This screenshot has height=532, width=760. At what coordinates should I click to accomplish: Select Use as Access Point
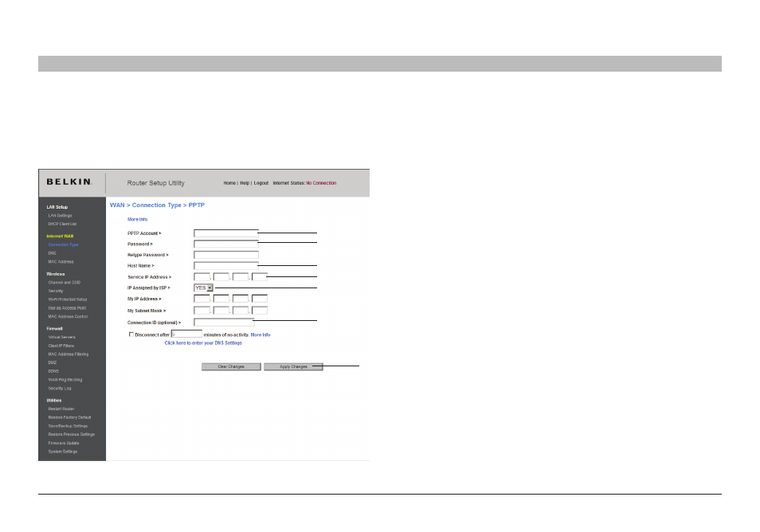[68, 307]
